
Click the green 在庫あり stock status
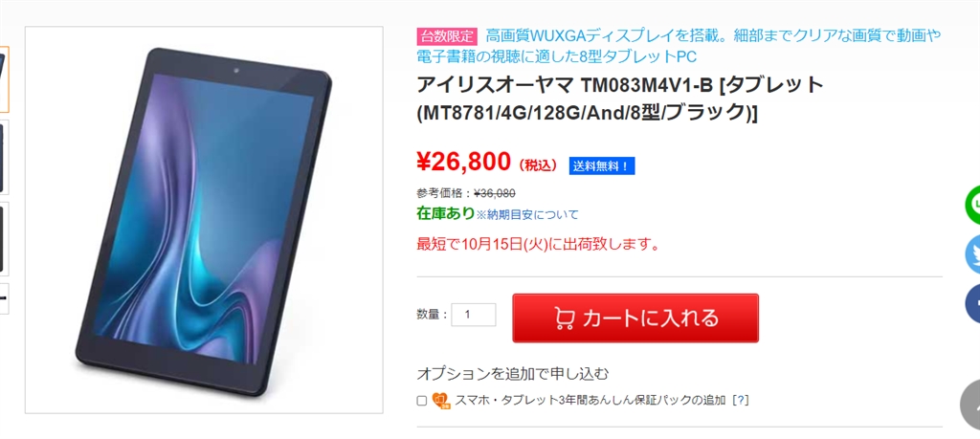point(446,213)
